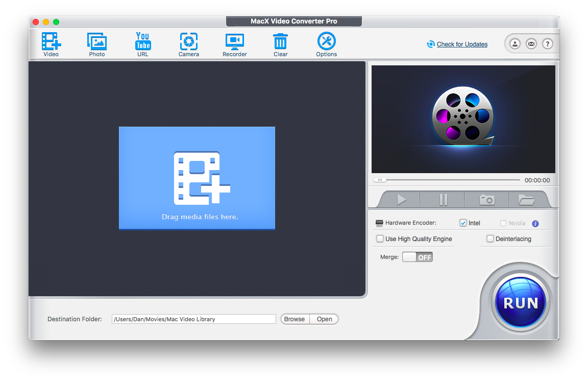Check the Deinterlacing option
Screen dimensions: 588x381
[x=490, y=239]
